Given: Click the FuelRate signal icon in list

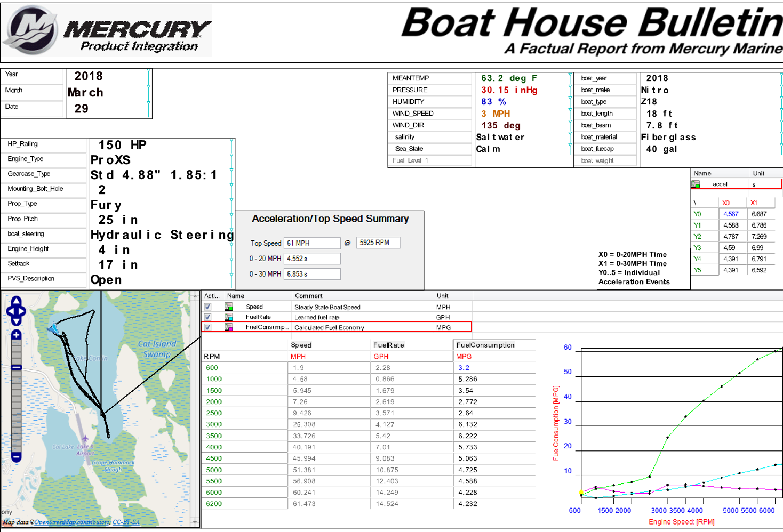Looking at the screenshot, I should pos(229,317).
